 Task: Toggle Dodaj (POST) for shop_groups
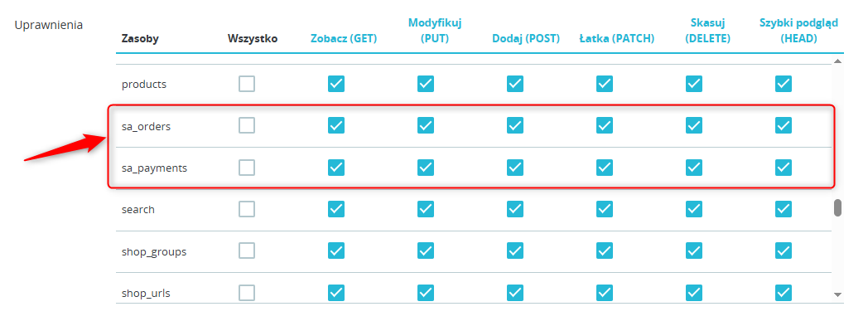(515, 251)
